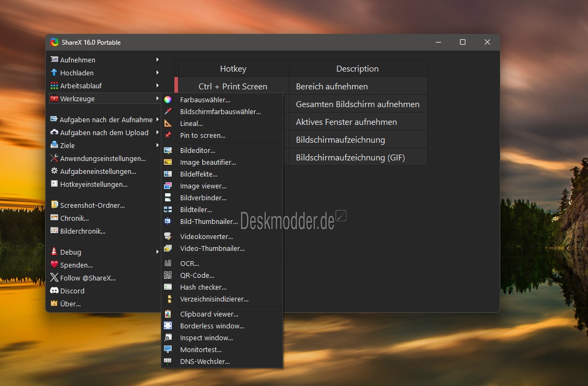Select the Werkzeuge menu entry
Image resolution: width=588 pixels, height=386 pixels.
click(105, 99)
